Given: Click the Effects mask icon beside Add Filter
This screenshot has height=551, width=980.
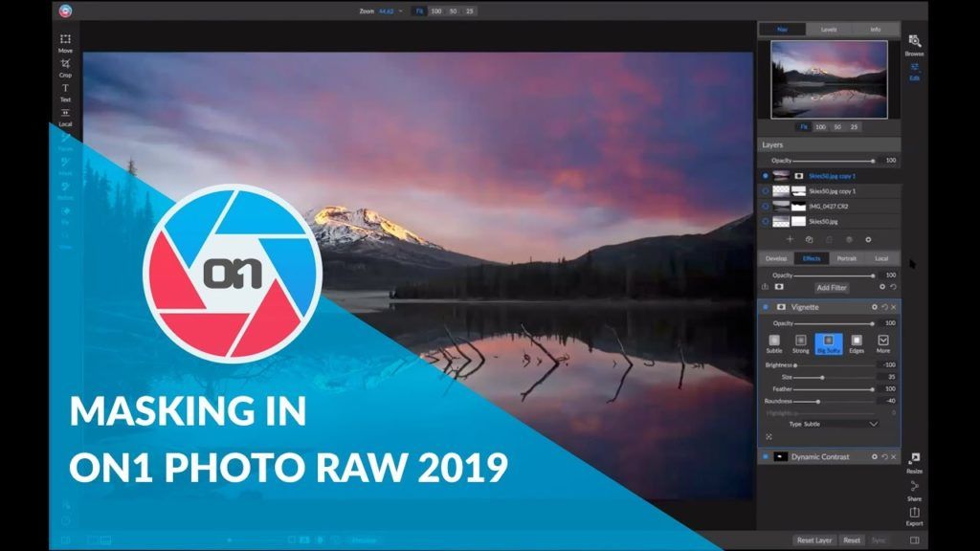Looking at the screenshot, I should click(x=779, y=287).
